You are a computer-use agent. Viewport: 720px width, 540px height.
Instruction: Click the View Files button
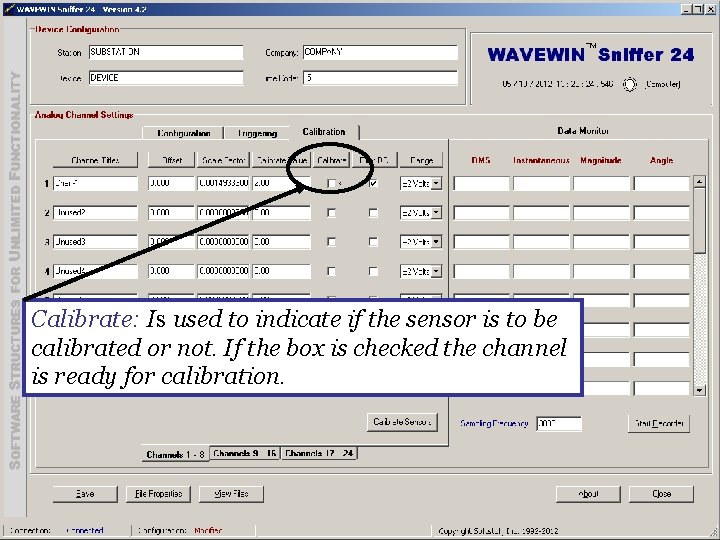231,494
